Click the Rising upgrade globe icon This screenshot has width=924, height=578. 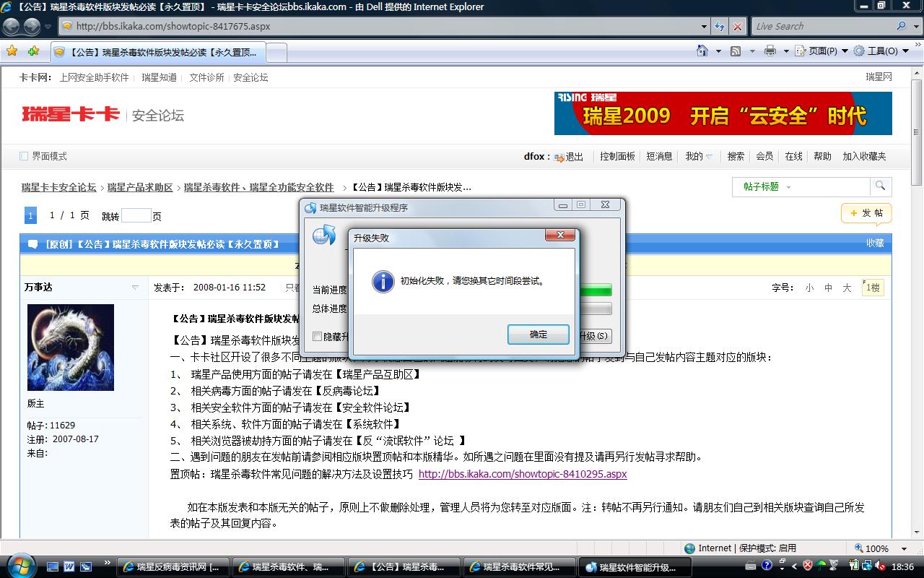(323, 235)
